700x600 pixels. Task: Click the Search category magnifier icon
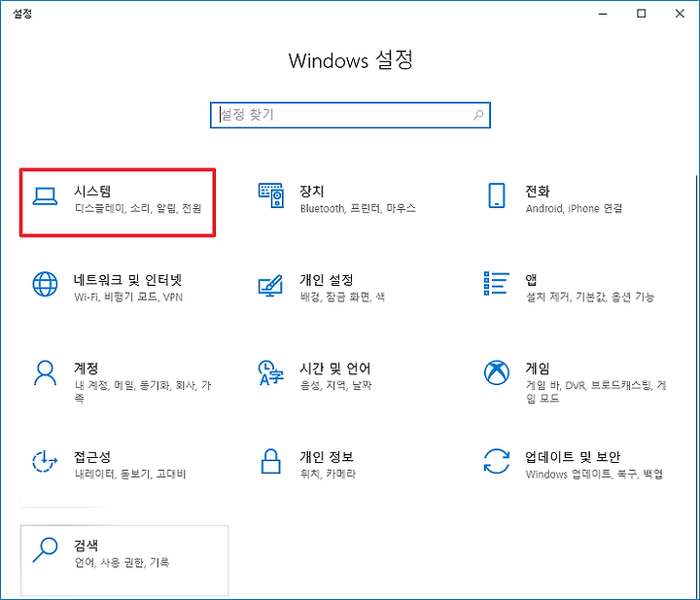tap(45, 549)
